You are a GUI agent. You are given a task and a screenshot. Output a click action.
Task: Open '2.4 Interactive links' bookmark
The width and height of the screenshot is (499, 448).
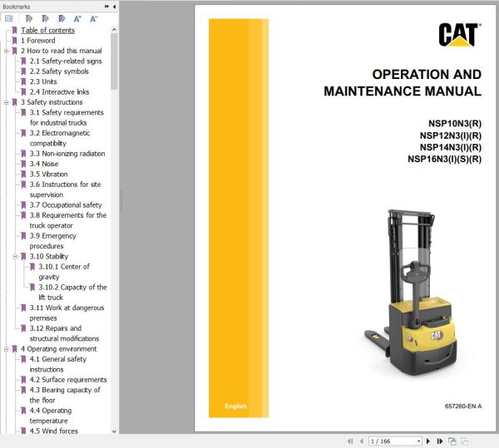click(x=59, y=92)
